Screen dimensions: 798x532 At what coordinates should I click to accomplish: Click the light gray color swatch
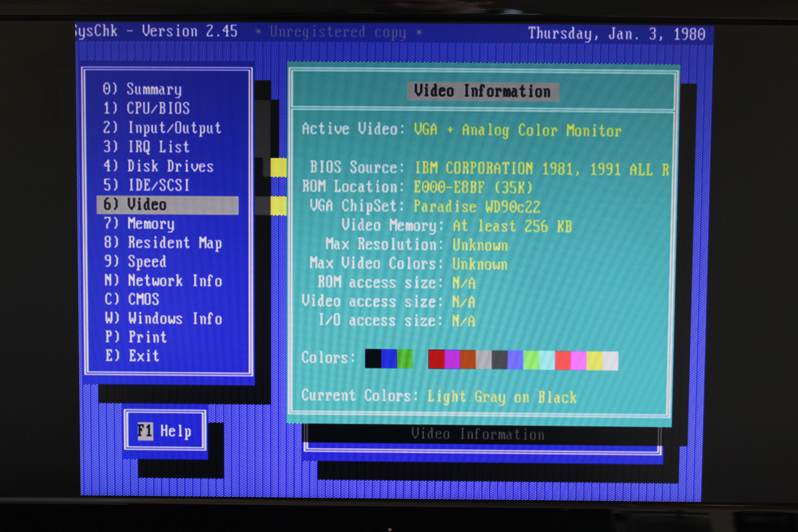tap(484, 360)
